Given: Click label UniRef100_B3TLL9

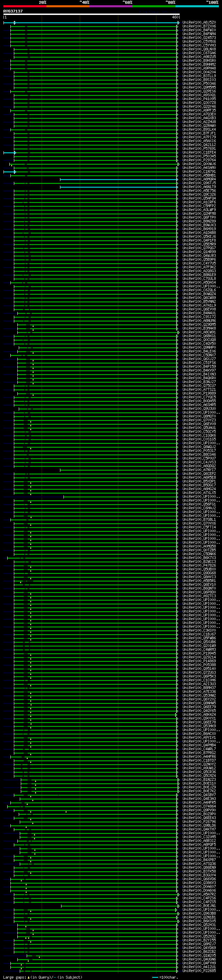Looking at the screenshot, I should click(x=199, y=76).
